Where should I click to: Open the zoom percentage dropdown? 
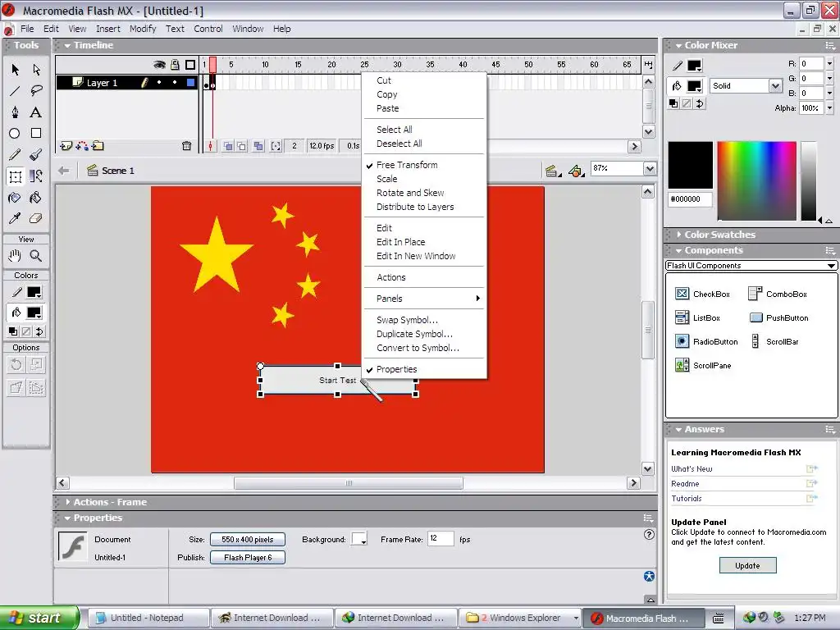point(650,169)
